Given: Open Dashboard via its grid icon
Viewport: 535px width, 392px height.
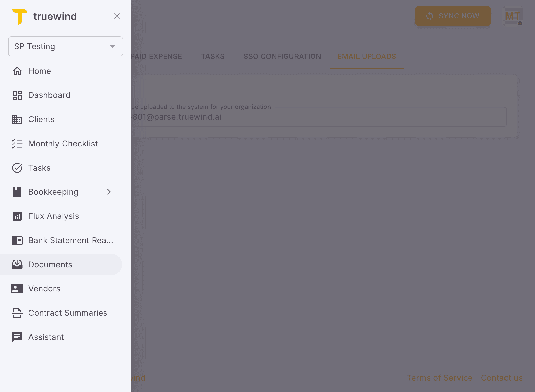Looking at the screenshot, I should click(x=17, y=95).
